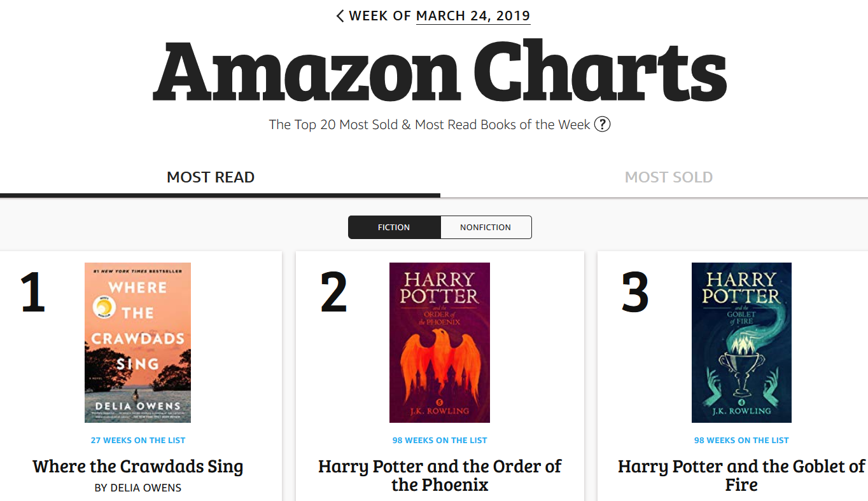Click the rank number 1 badge
Image resolution: width=868 pixels, height=501 pixels.
(x=33, y=292)
